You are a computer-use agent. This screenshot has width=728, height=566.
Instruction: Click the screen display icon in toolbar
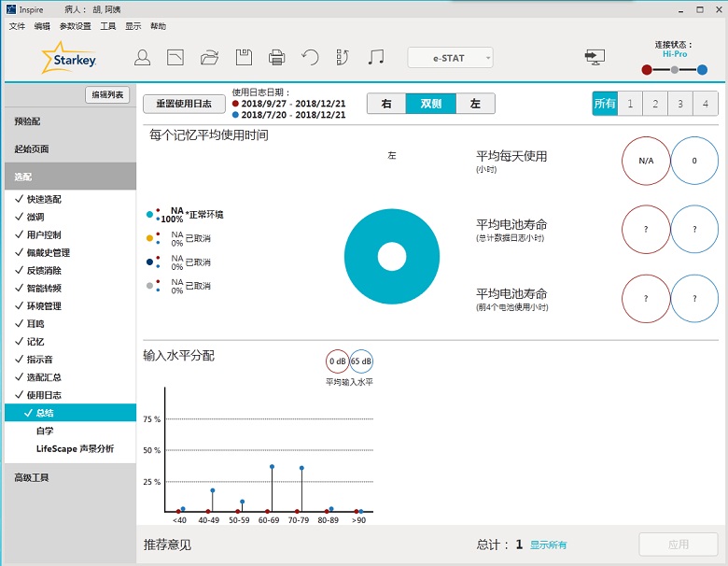[x=595, y=57]
